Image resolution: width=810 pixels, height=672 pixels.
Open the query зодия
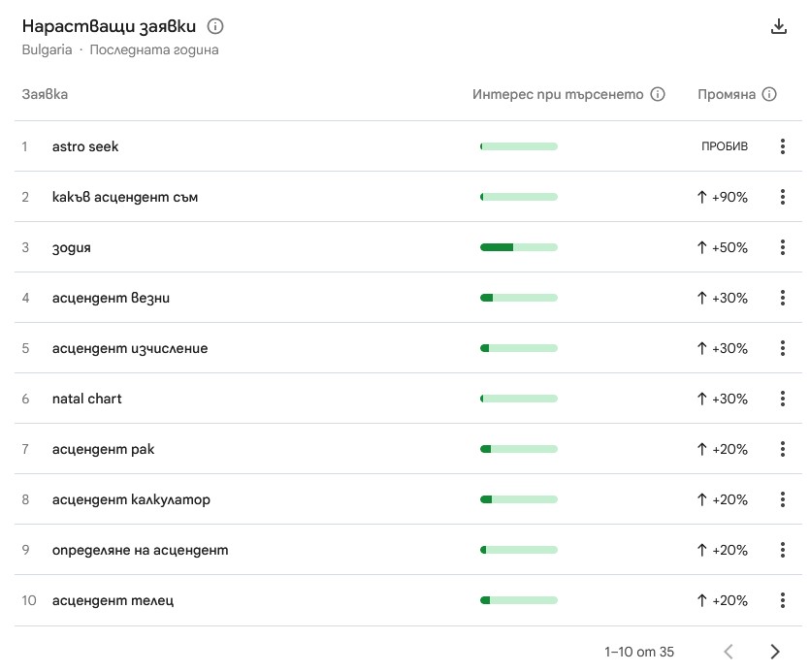(x=72, y=247)
